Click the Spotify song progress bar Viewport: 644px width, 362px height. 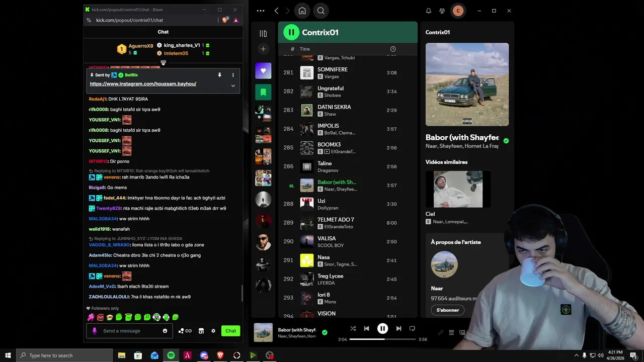[382, 339]
